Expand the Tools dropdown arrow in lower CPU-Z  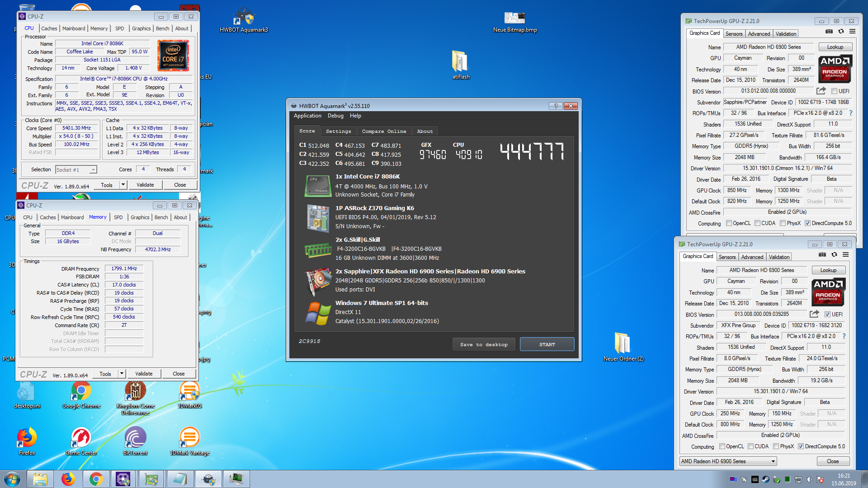122,374
